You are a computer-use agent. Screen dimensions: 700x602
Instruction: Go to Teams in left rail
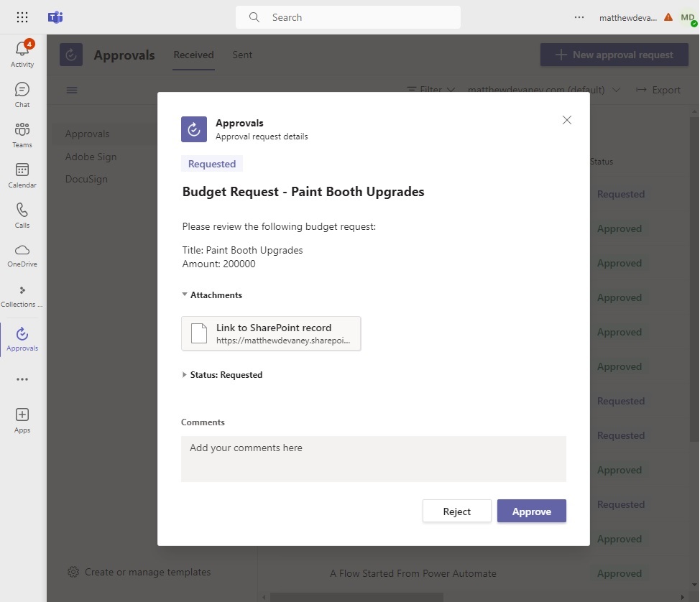[22, 135]
